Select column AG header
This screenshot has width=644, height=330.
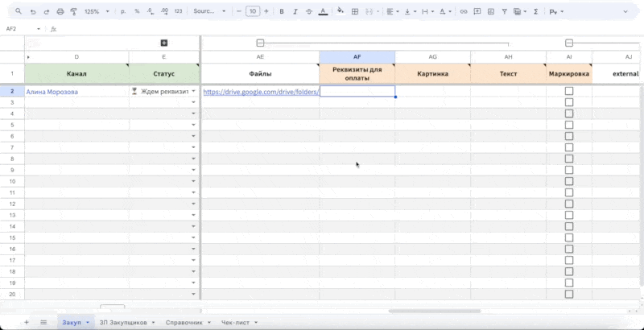pyautogui.click(x=433, y=57)
